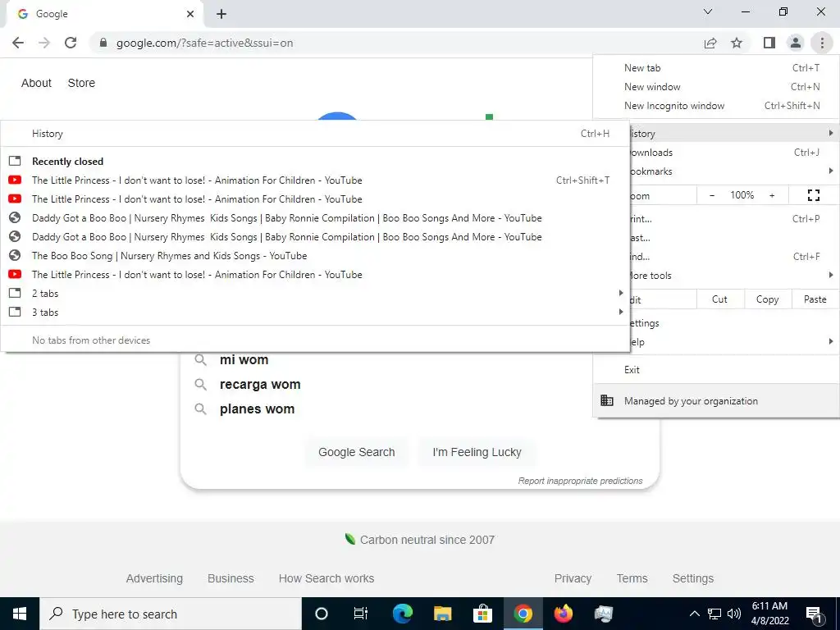Expand the More tools submenu arrow
The height and width of the screenshot is (630, 840).
(x=830, y=275)
